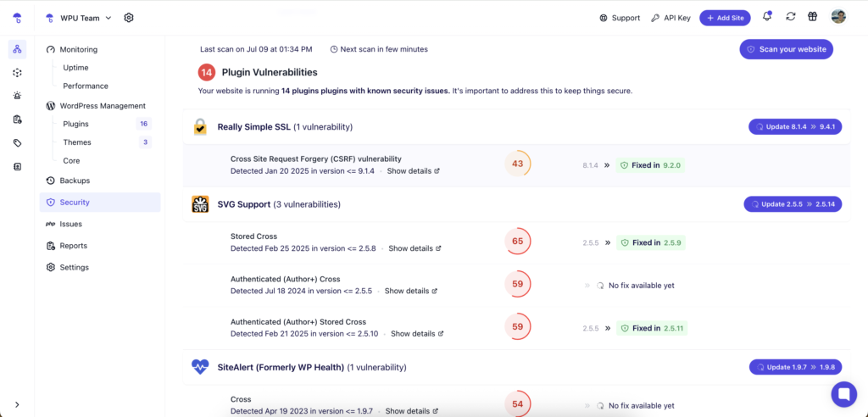Image resolution: width=868 pixels, height=417 pixels.
Task: Click the SiteAlert heart pulse icon
Action: coord(200,367)
